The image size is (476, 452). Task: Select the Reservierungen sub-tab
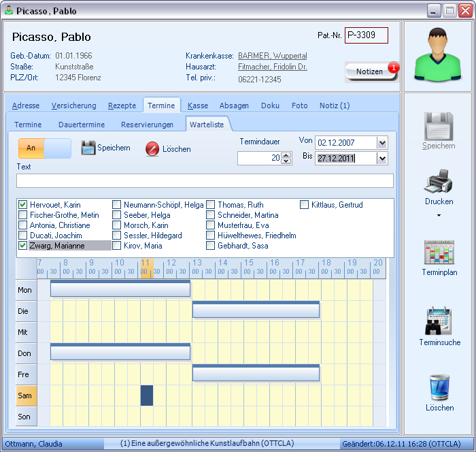[147, 125]
